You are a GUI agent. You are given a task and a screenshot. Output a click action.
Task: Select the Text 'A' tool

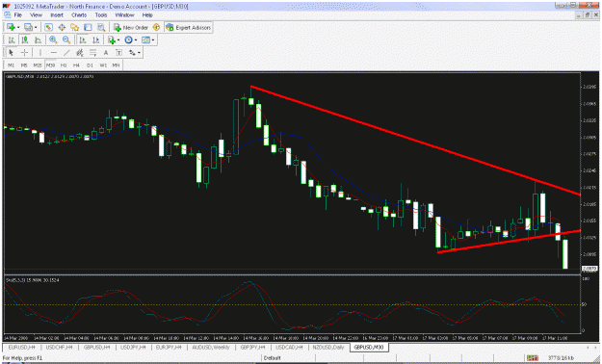[106, 53]
